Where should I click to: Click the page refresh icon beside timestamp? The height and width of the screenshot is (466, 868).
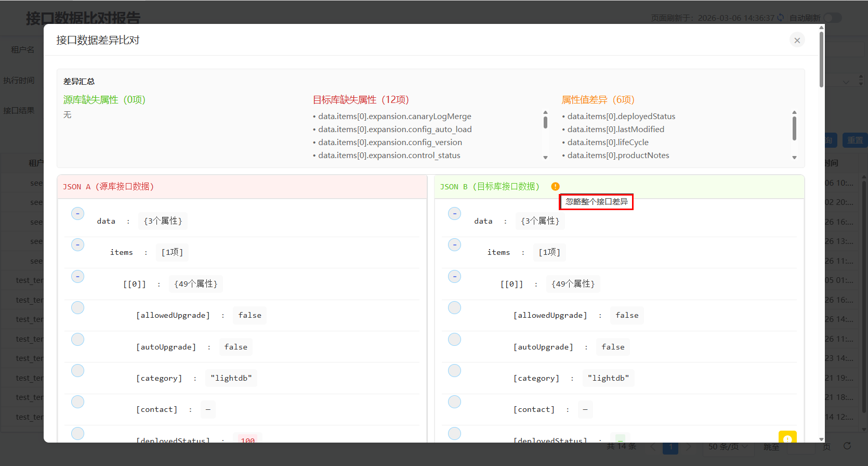pos(780,18)
